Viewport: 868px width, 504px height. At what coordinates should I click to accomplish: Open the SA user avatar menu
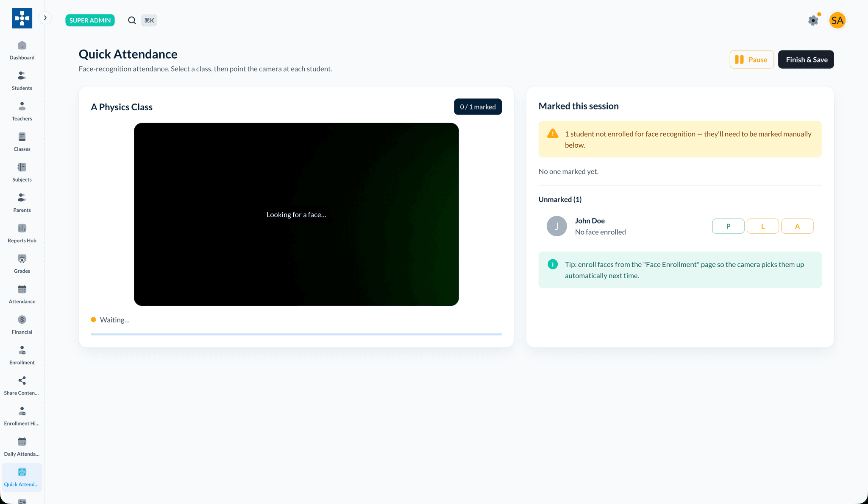[837, 20]
